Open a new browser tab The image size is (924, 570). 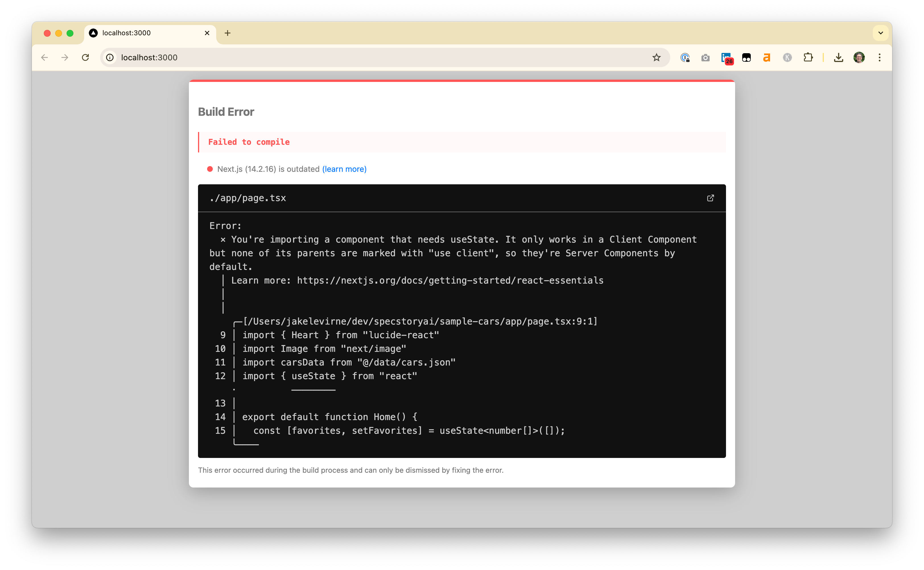227,33
